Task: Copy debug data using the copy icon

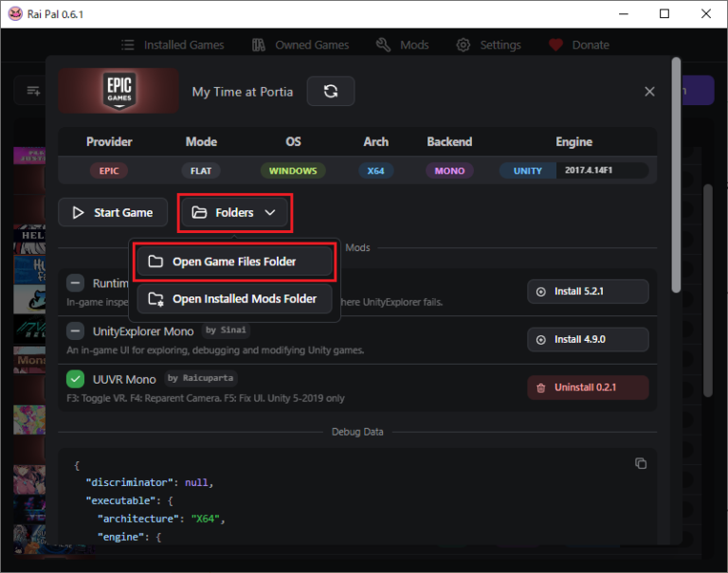Action: 641,463
